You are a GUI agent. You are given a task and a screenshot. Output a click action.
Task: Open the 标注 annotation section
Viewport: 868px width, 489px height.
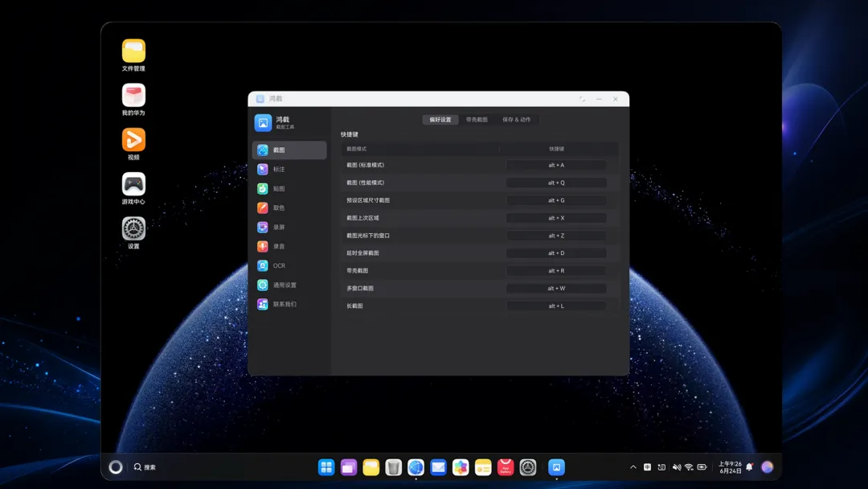(x=289, y=170)
